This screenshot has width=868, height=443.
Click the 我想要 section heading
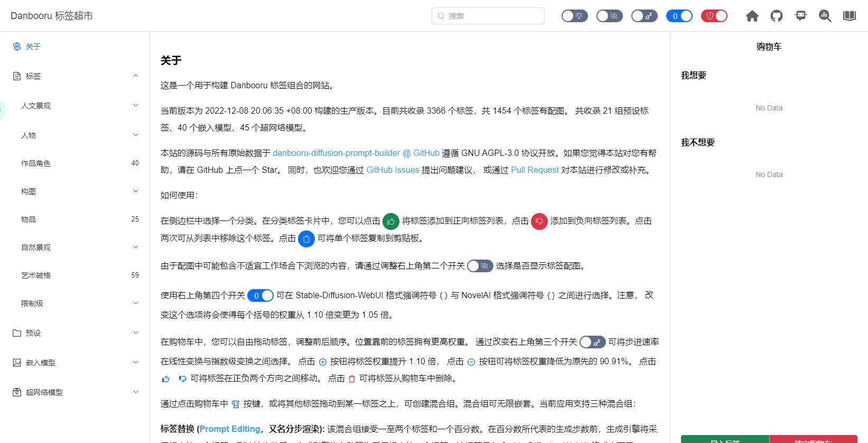coord(694,76)
